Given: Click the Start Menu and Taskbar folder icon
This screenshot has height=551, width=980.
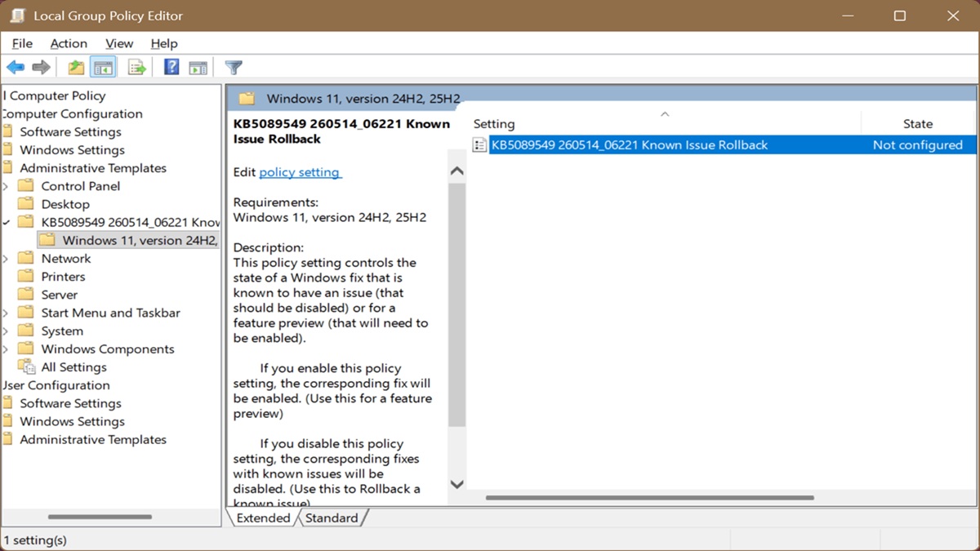Looking at the screenshot, I should 26,313.
